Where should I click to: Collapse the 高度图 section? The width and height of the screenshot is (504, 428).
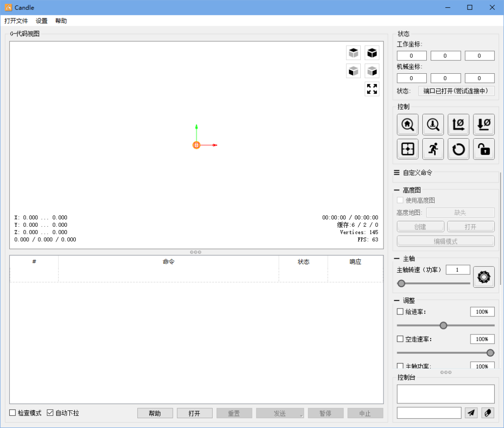[396, 190]
